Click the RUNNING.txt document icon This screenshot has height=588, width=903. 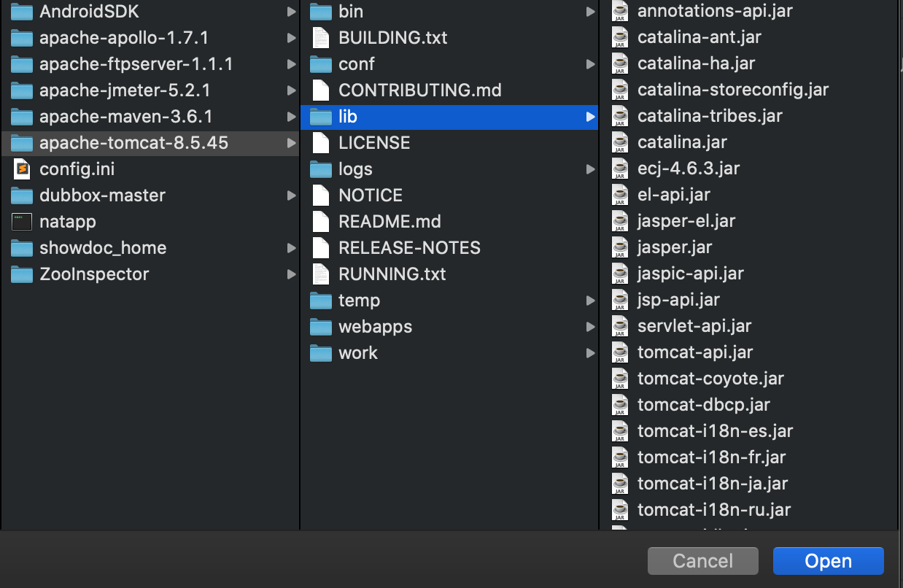pyautogui.click(x=321, y=274)
